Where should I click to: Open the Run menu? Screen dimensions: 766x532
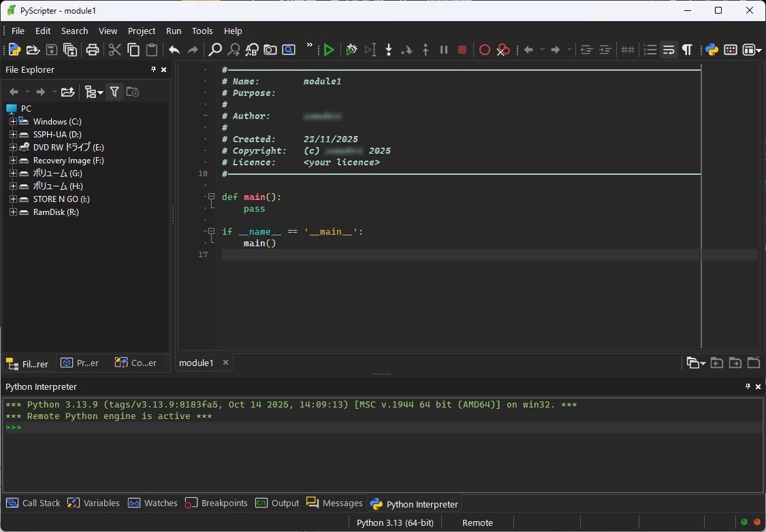174,31
